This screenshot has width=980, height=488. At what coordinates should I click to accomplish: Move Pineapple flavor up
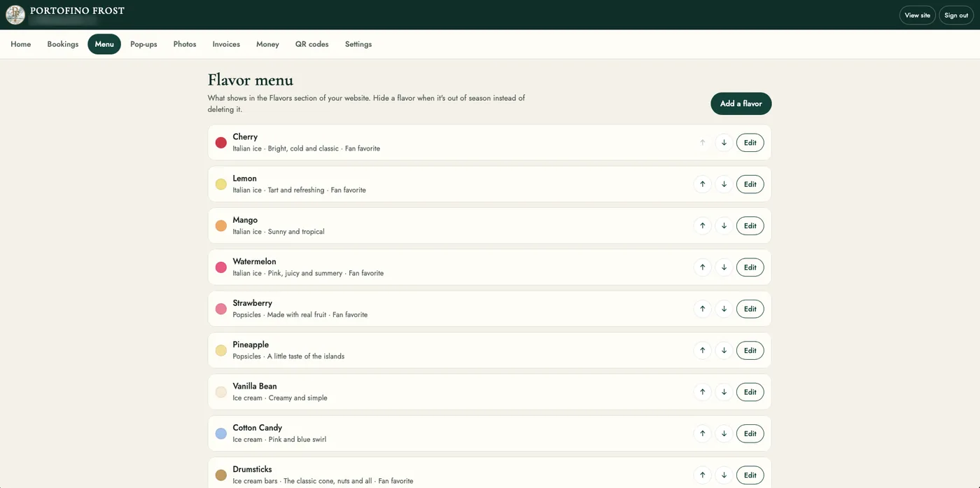[x=702, y=350]
